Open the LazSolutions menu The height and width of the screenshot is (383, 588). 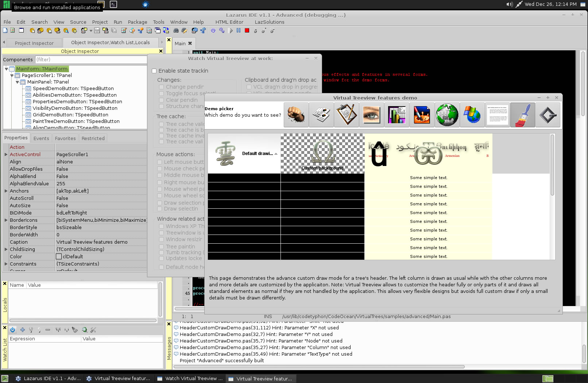(270, 22)
